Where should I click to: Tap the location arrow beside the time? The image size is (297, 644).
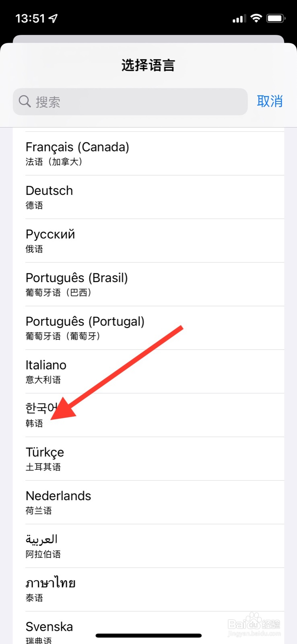tap(53, 19)
